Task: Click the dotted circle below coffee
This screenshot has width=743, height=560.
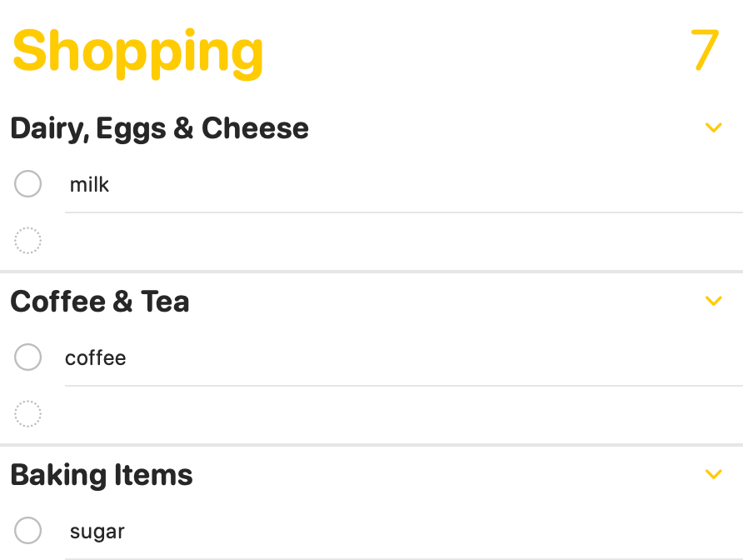Action: pos(28,414)
